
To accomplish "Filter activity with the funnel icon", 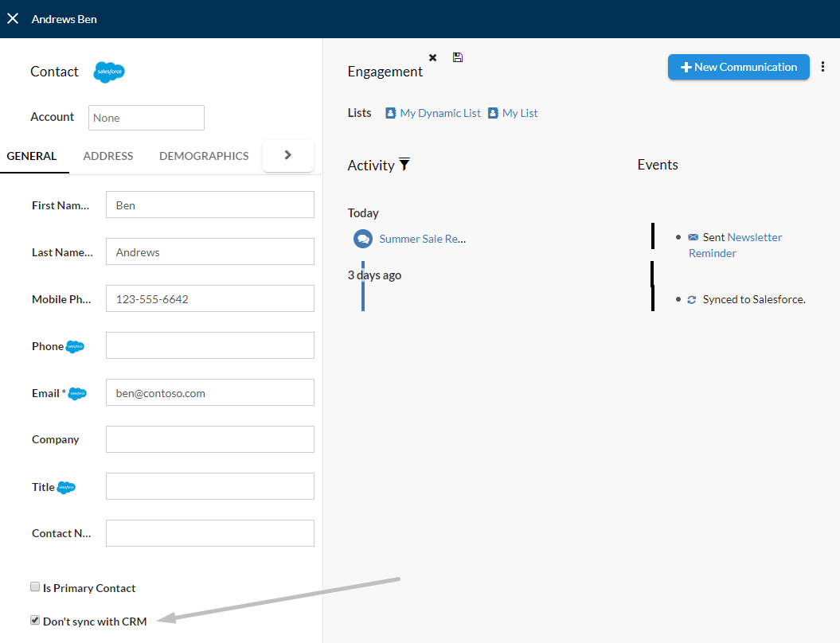I will coord(404,165).
